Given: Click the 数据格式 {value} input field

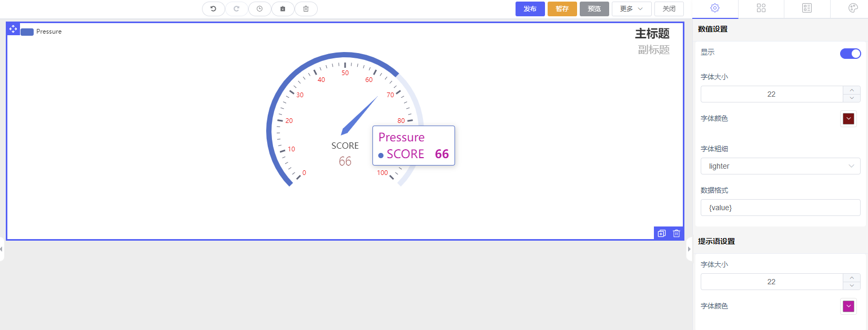Looking at the screenshot, I should pos(780,208).
